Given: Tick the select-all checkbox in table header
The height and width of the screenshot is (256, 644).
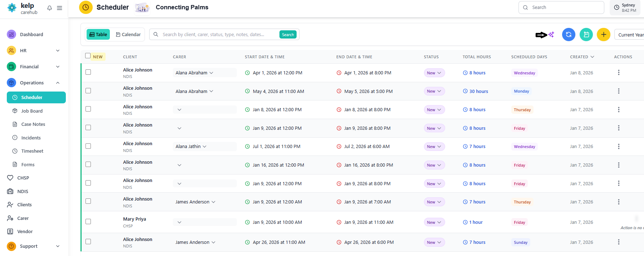Looking at the screenshot, I should (x=88, y=56).
